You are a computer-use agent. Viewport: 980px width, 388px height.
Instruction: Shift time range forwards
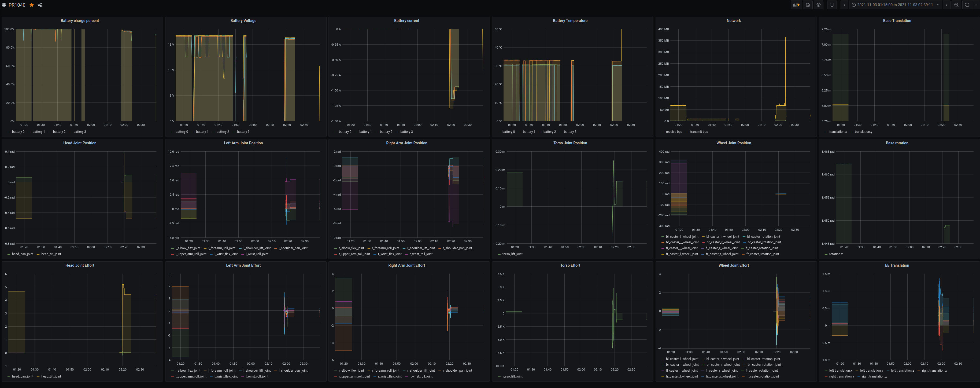click(x=946, y=5)
